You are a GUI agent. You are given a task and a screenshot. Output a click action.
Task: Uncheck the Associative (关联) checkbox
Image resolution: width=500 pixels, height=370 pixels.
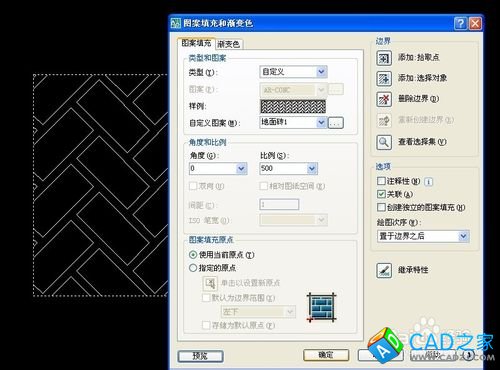[x=381, y=194]
